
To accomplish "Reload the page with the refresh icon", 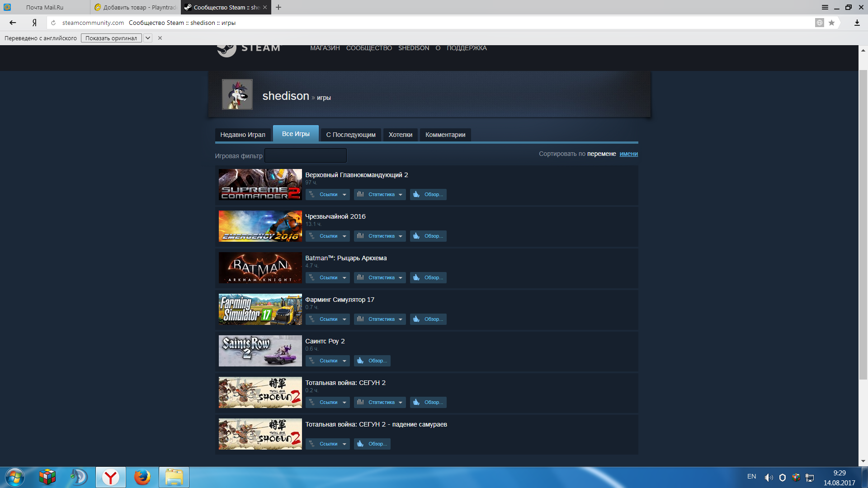I will (x=53, y=23).
